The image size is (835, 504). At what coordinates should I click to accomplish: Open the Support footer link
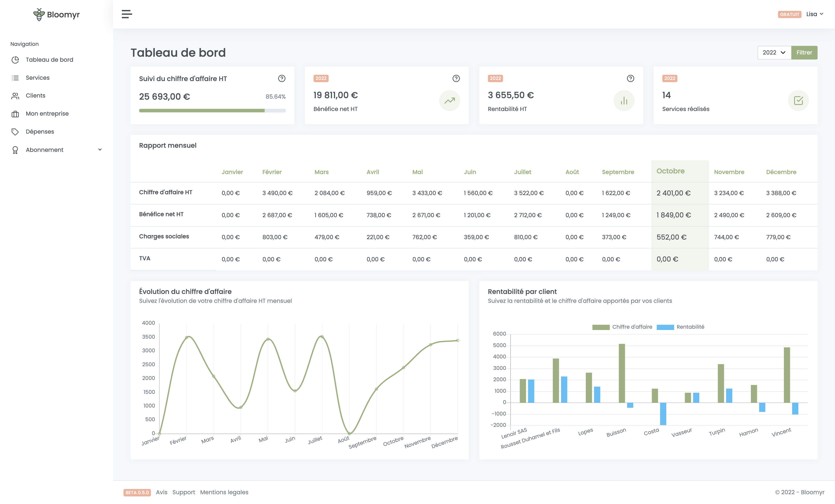pyautogui.click(x=184, y=492)
